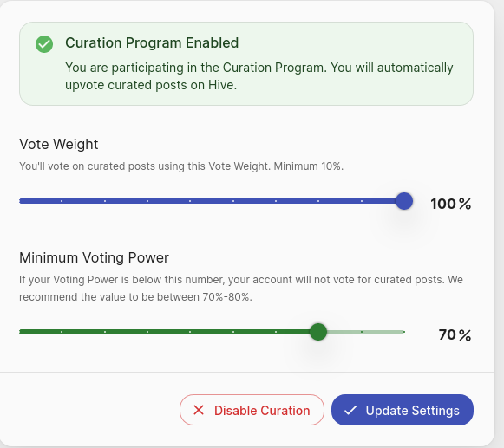This screenshot has width=504, height=448.
Task: Click the checkmark icon in Update Settings
Action: [x=350, y=410]
